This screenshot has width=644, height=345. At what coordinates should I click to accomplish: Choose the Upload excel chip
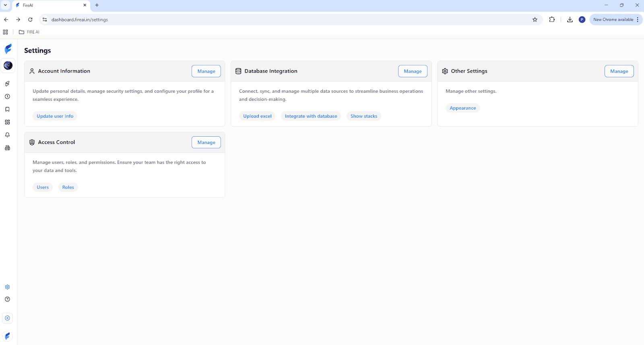click(x=257, y=116)
